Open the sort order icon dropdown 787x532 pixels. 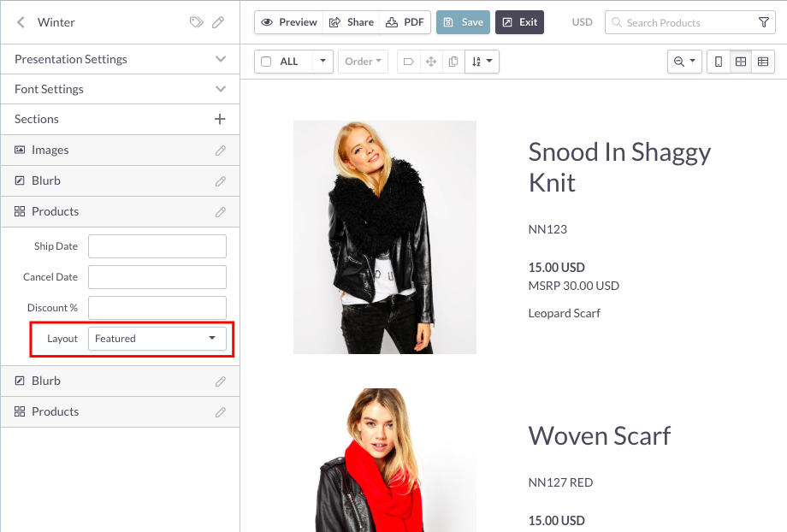(x=482, y=62)
